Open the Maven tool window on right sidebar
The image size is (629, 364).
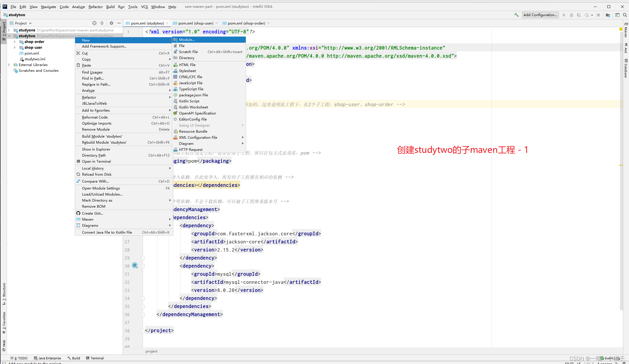tap(626, 30)
